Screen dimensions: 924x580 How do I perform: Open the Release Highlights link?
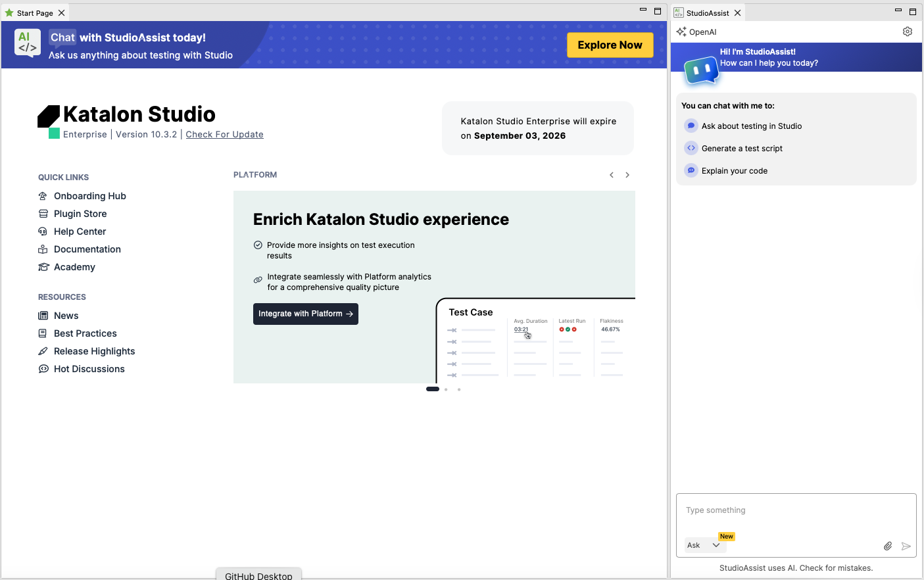pyautogui.click(x=95, y=351)
